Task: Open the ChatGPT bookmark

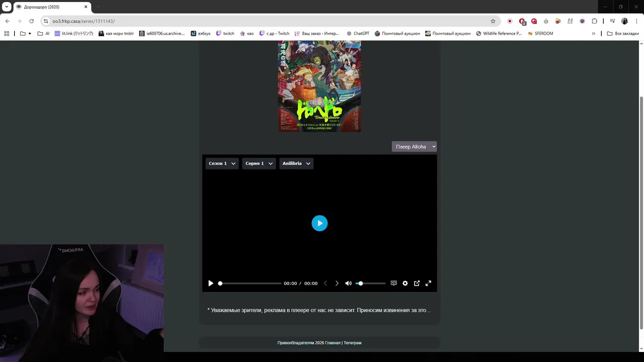Action: coord(358,34)
